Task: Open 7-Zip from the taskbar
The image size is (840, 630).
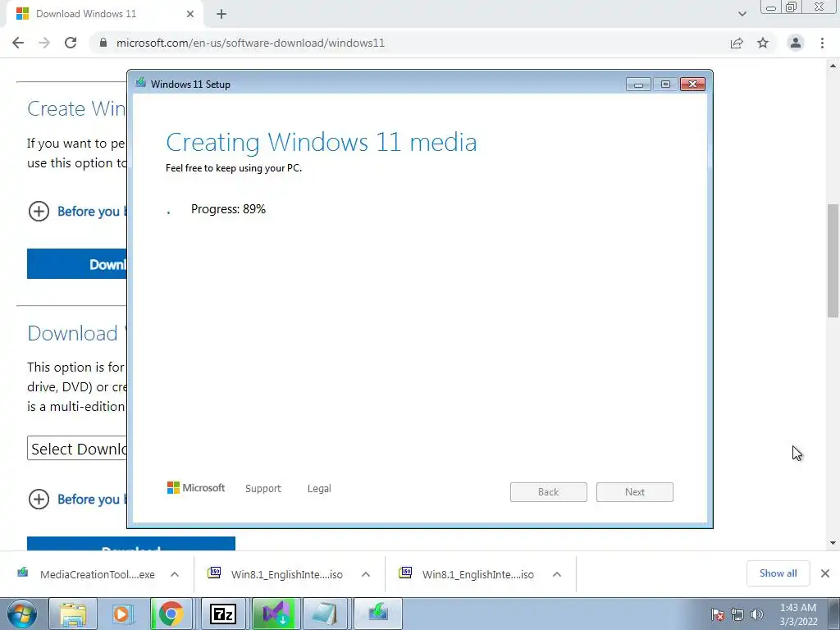Action: click(x=223, y=614)
